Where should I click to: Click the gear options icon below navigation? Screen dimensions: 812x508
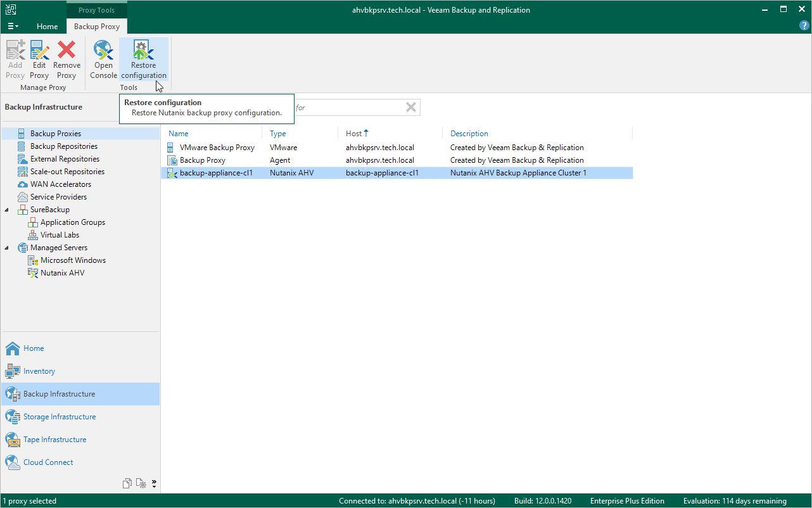point(142,483)
